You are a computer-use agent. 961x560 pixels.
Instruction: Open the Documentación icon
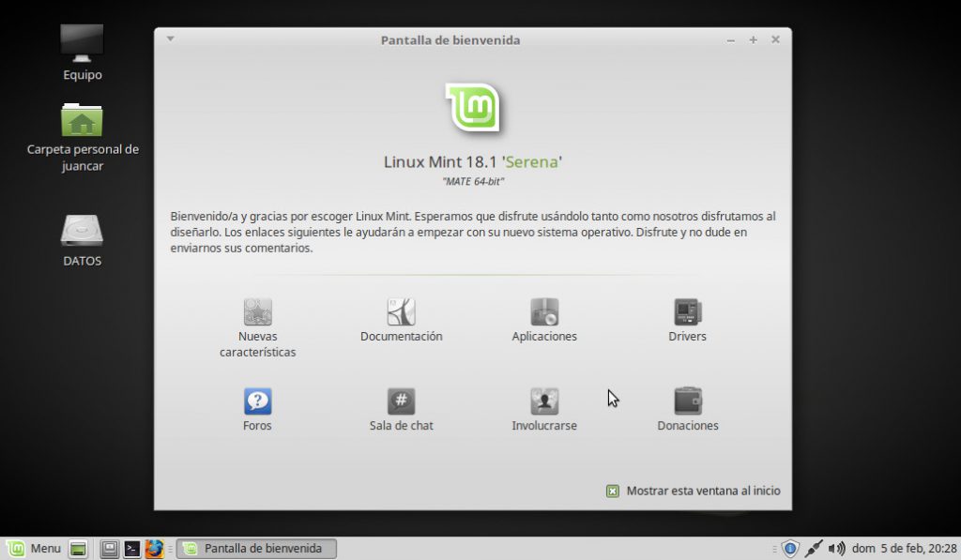click(x=401, y=312)
